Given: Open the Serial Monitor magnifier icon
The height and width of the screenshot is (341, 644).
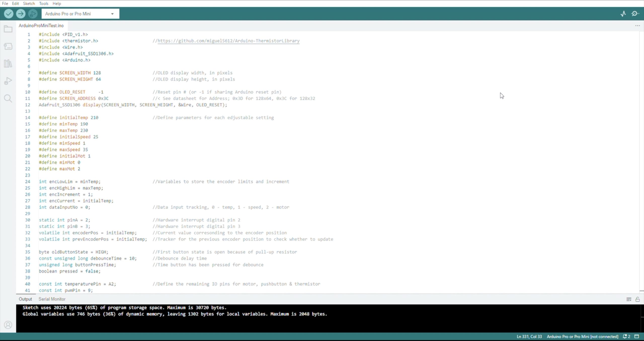Looking at the screenshot, I should point(635,14).
